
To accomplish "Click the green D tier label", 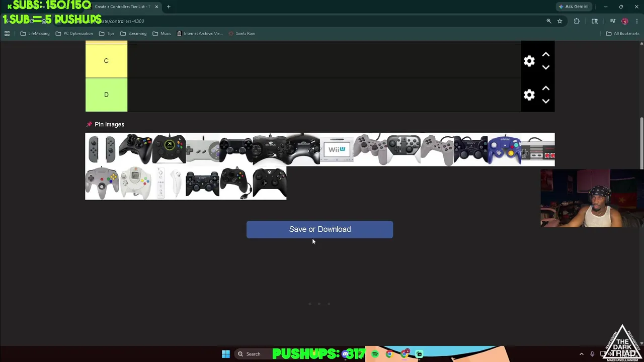I will 106,95.
